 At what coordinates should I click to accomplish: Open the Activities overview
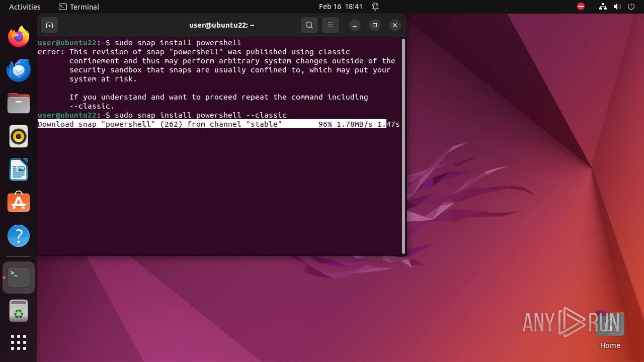(25, 7)
